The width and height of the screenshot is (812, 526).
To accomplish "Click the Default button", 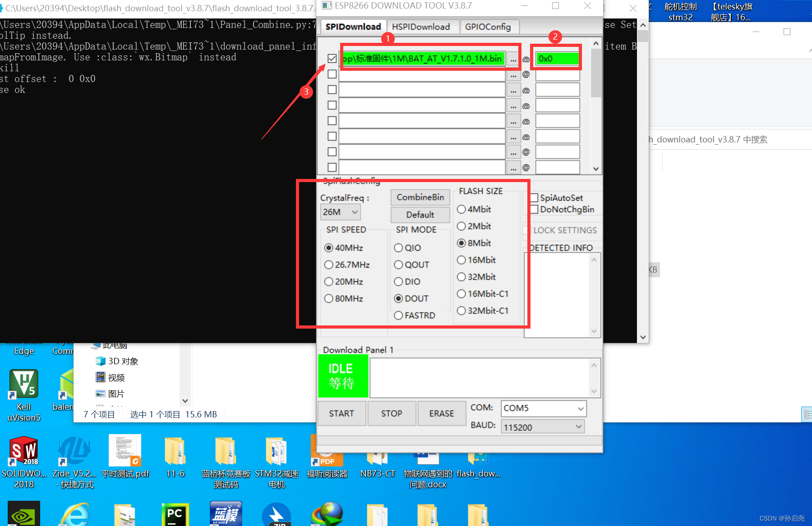I will (420, 215).
